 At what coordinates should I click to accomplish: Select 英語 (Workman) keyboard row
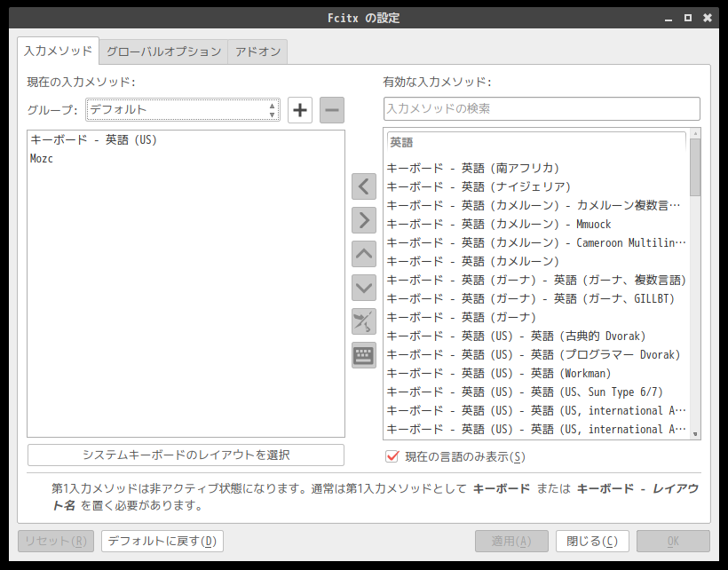coord(536,373)
